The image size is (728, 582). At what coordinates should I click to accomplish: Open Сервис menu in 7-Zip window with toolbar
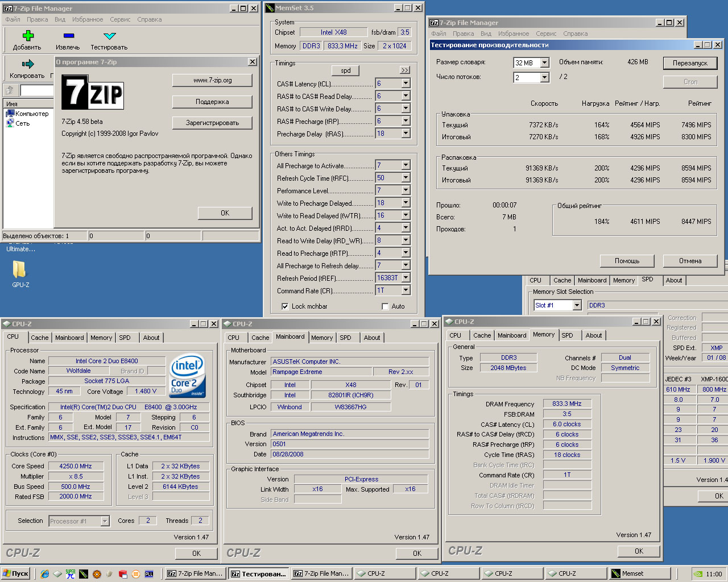[120, 19]
